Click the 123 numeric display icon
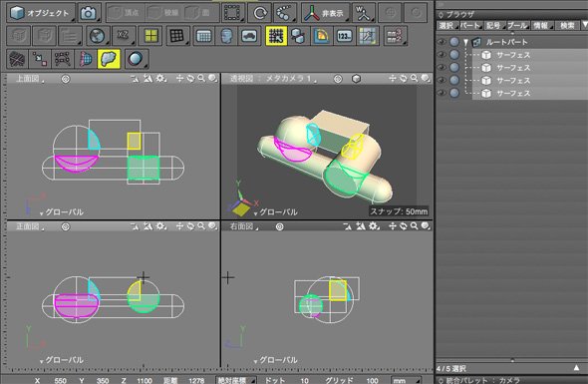The image size is (588, 384). click(345, 36)
